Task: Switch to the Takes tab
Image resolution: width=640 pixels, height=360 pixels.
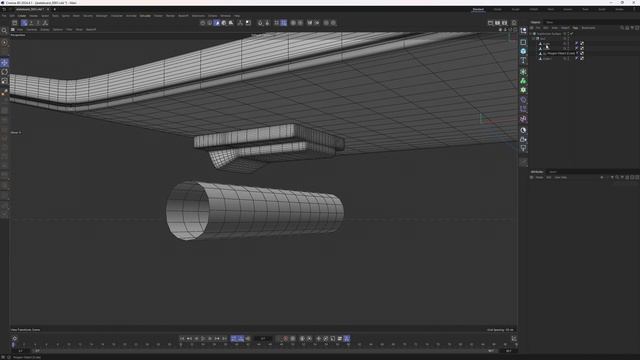Action: (549, 22)
